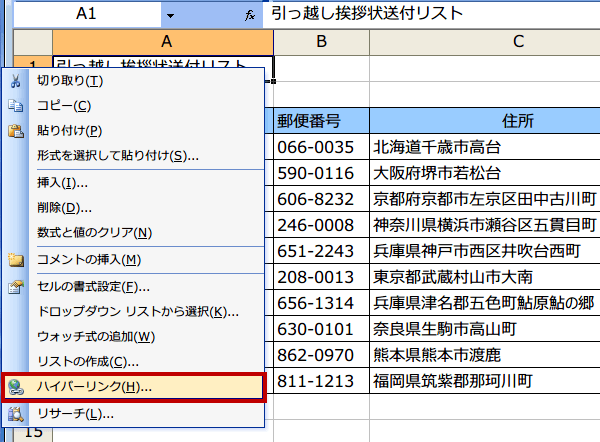The height and width of the screenshot is (442, 600).
Task: Select cell with 590-0116
Action: pos(321,173)
